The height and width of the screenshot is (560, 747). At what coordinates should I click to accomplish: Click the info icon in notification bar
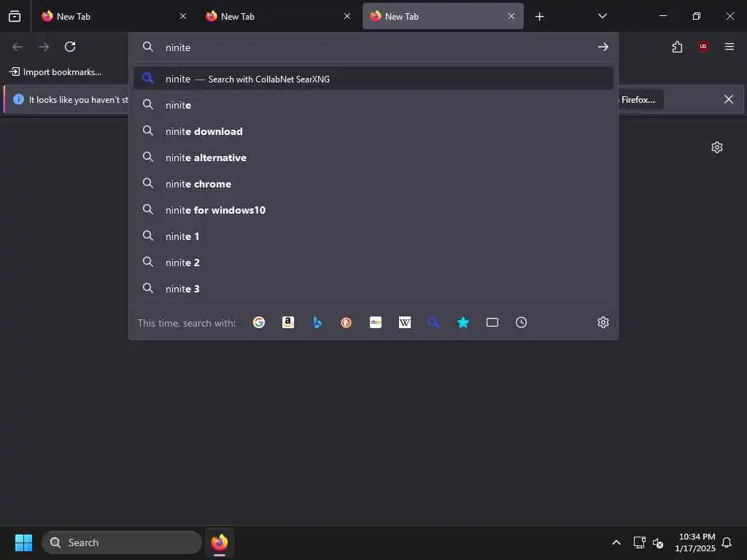coord(18,99)
